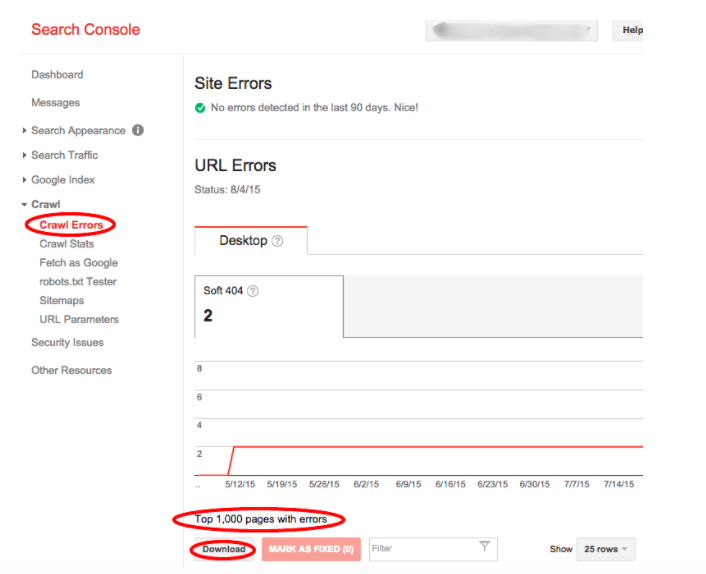Click the 5/12/15 date label on chart

pos(240,484)
